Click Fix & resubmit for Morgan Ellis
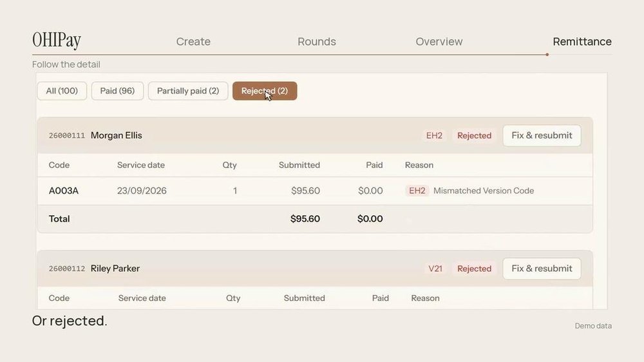 (x=542, y=136)
